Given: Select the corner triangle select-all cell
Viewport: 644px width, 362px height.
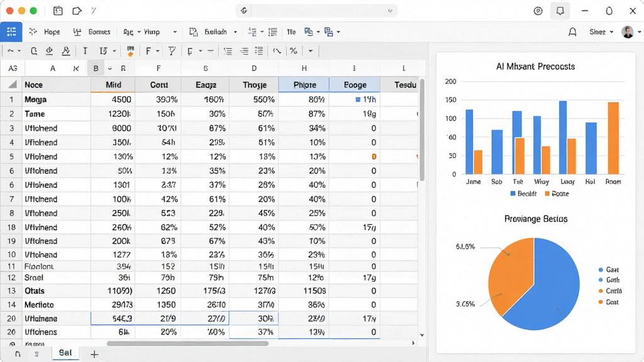Looking at the screenshot, I should click(13, 85).
